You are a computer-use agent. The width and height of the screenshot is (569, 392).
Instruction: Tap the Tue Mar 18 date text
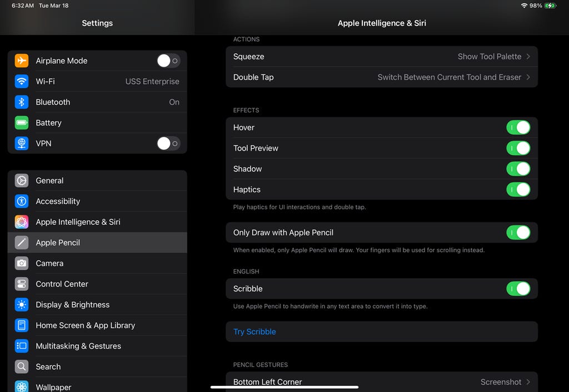tap(54, 6)
